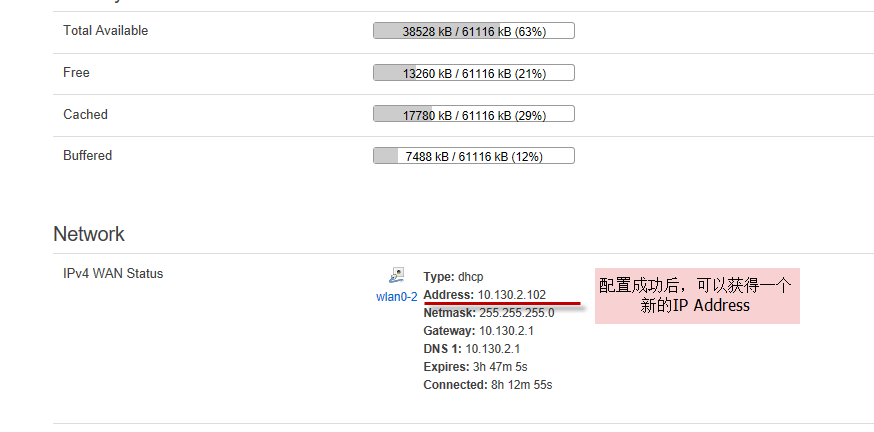Click the Free memory progress bar

click(474, 73)
